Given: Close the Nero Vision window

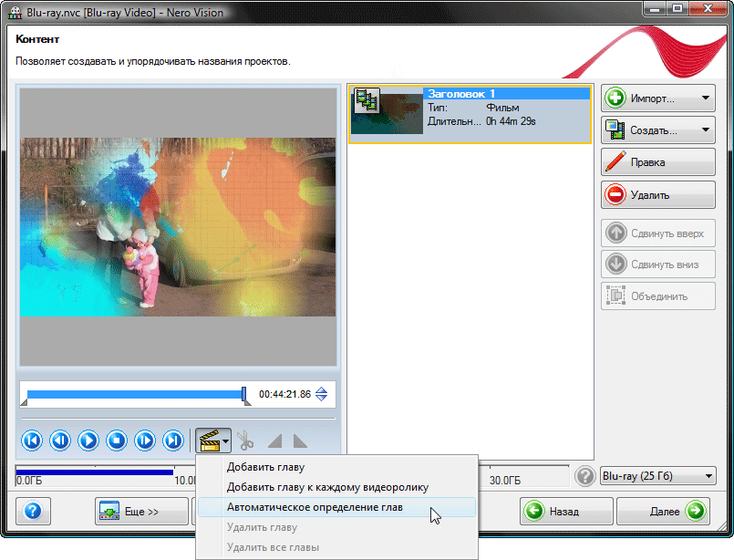Looking at the screenshot, I should click(x=708, y=9).
